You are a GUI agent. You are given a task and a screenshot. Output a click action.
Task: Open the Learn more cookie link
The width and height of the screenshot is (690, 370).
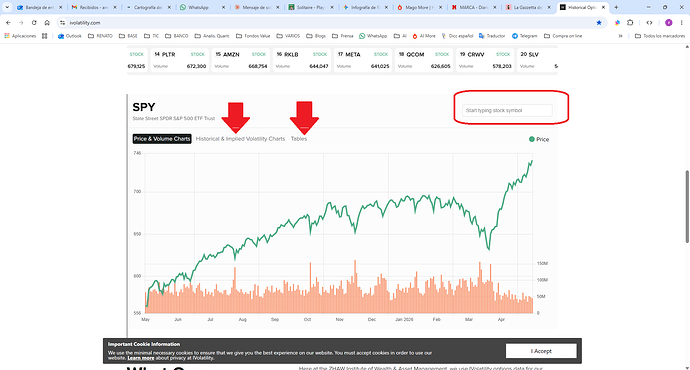(x=140, y=358)
